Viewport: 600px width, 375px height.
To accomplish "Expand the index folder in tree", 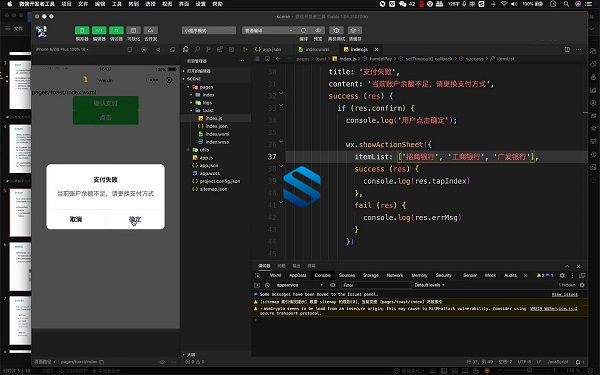I will pos(216,95).
